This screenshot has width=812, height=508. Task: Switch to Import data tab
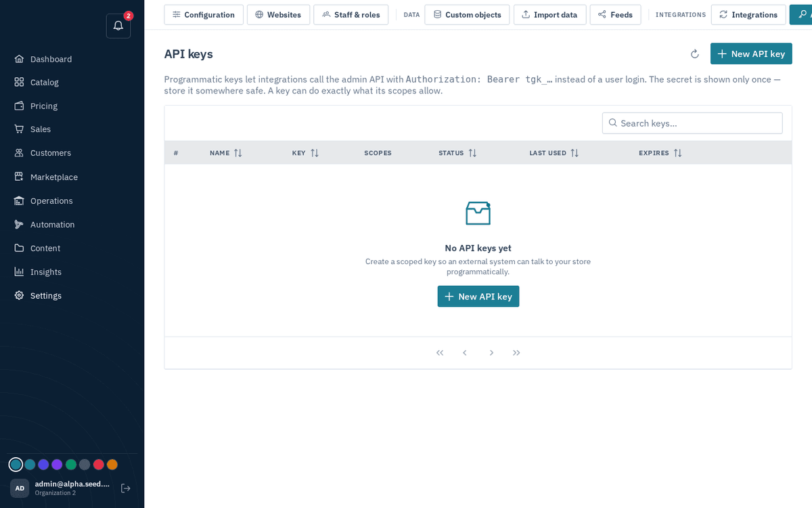(x=549, y=14)
